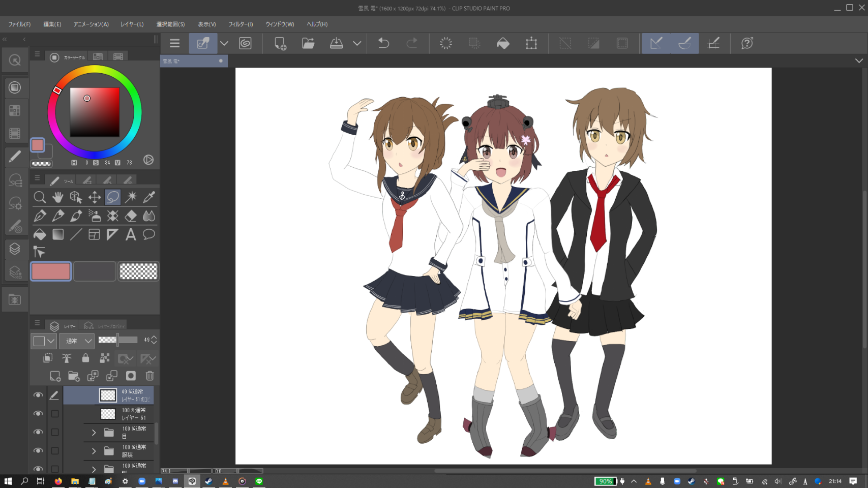The height and width of the screenshot is (488, 868).
Task: Click the layer opacity slider
Action: pyautogui.click(x=117, y=340)
